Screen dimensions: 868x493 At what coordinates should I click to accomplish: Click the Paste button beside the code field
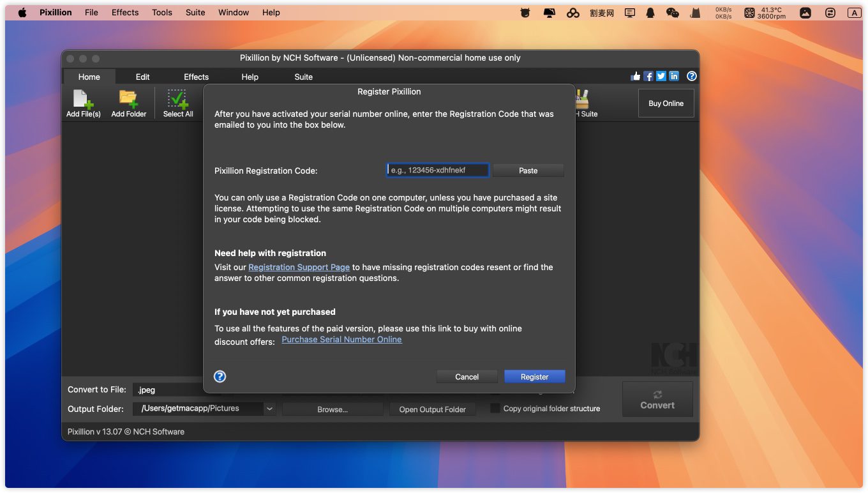tap(528, 171)
